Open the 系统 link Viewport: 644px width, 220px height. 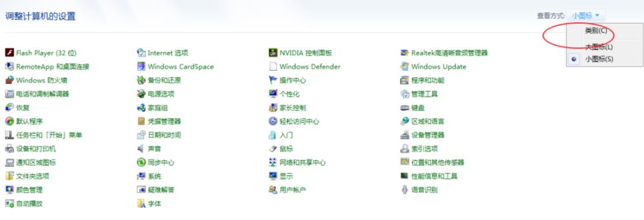point(154,176)
